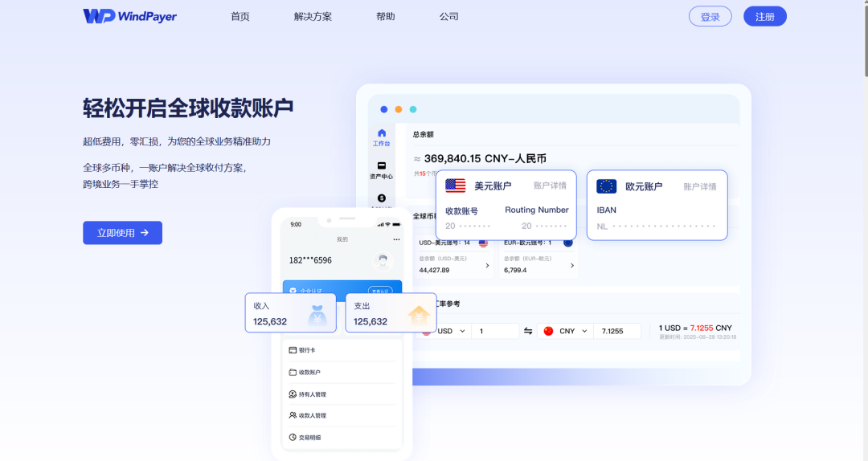Open 账户详情 on the 美元账户 card

pos(550,186)
